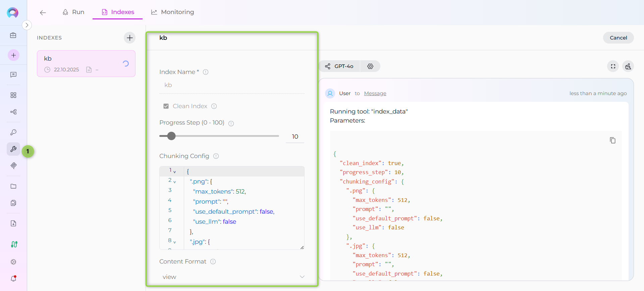Image resolution: width=644 pixels, height=291 pixels.
Task: Switch to the Monitoring tab
Action: (172, 12)
